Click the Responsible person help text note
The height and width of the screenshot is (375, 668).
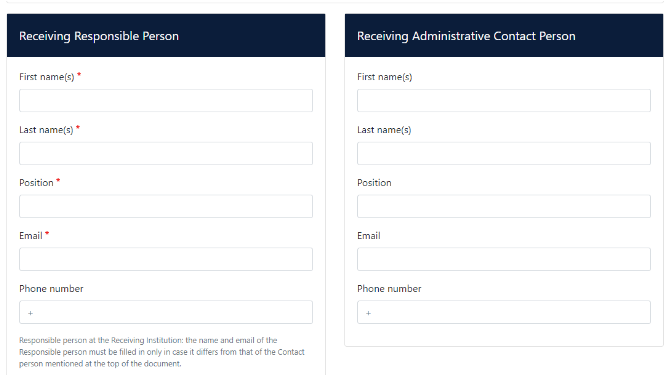click(162, 352)
